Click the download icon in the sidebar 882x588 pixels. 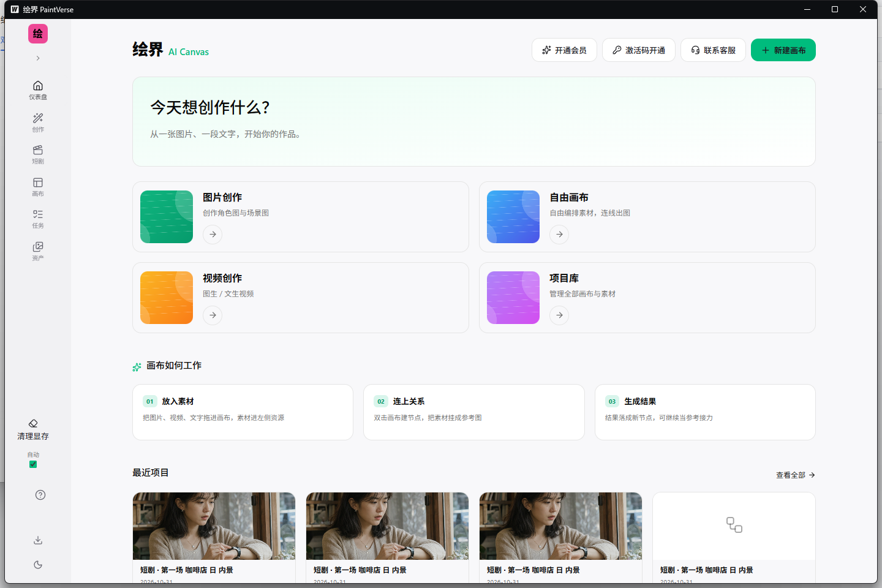tap(38, 540)
